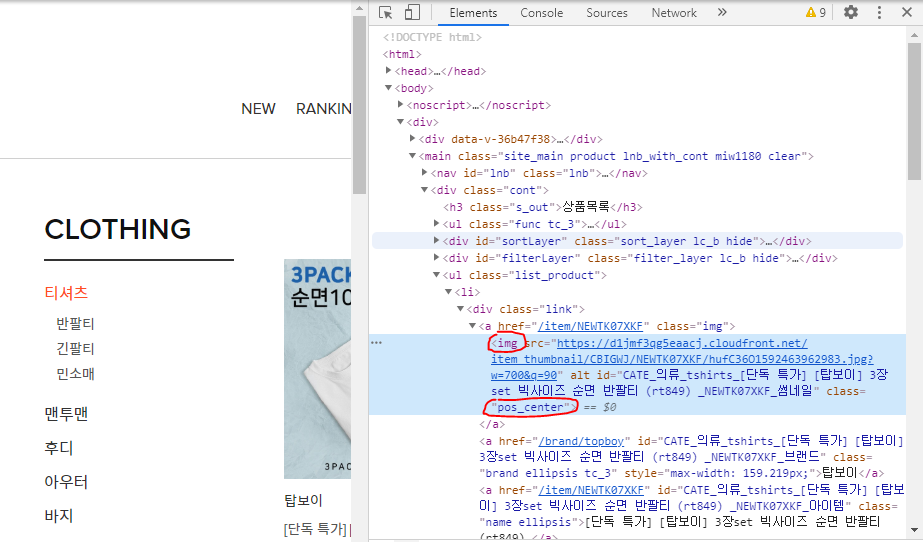Select the 민소매 subcategory

click(x=75, y=374)
